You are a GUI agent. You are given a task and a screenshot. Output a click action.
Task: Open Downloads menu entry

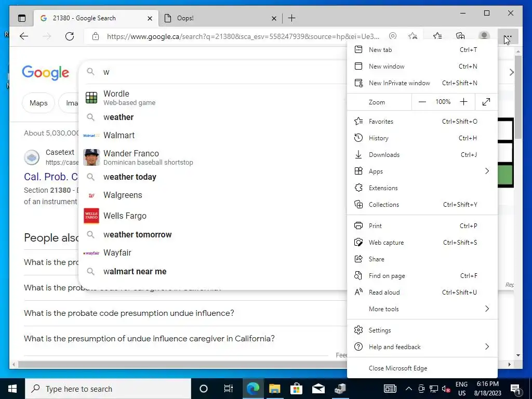click(x=422, y=154)
